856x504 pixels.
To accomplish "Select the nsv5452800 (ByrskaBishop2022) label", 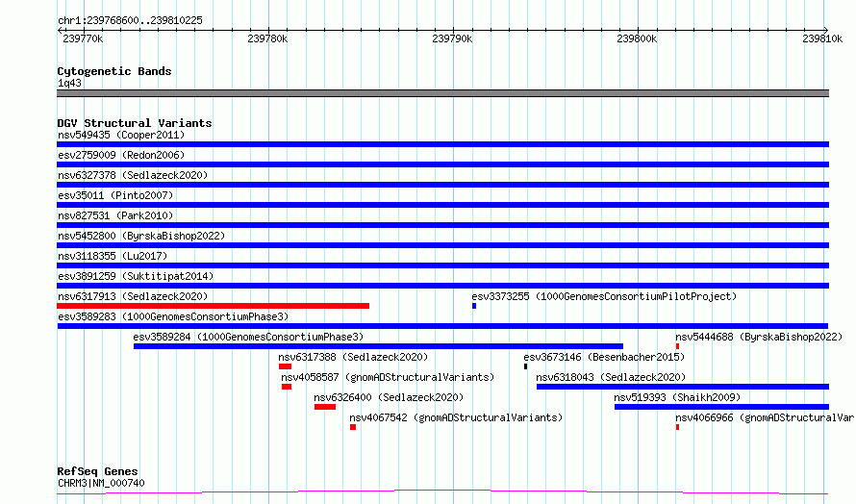I will pos(141,236).
